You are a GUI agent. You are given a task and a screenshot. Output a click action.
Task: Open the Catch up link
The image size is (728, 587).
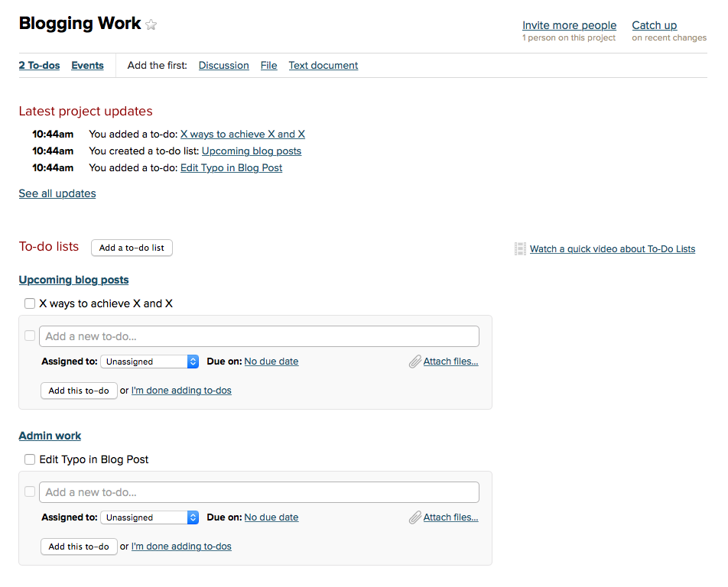pos(654,25)
